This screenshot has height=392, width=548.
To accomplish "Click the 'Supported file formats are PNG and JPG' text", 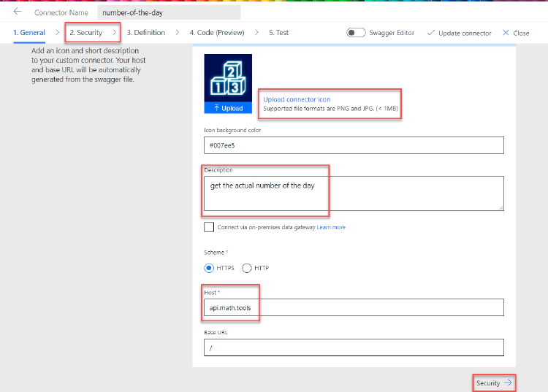I will coord(330,109).
